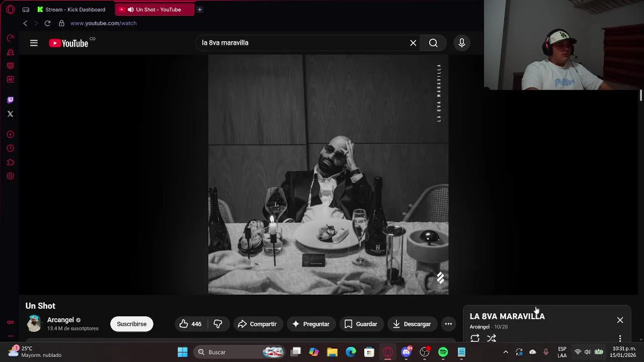This screenshot has width=644, height=362.
Task: Dislike the video
Action: click(218, 324)
